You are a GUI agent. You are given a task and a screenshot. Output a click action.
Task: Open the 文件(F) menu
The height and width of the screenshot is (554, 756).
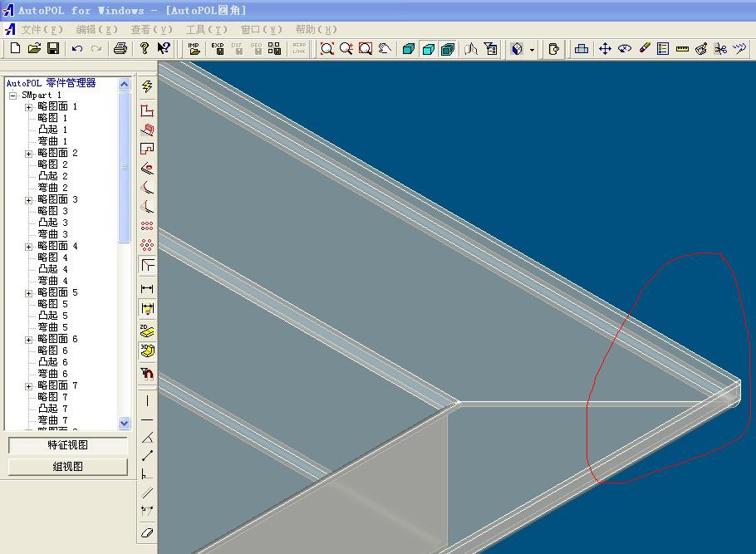tap(42, 30)
